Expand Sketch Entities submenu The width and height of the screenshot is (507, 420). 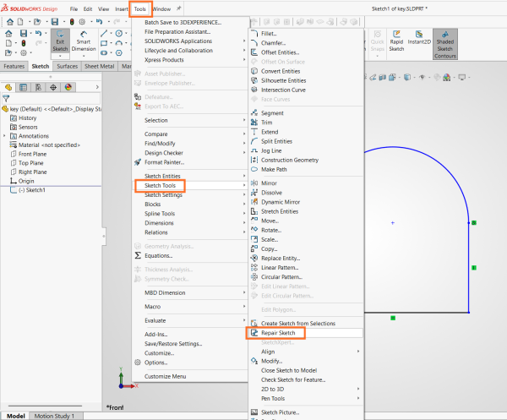click(190, 177)
